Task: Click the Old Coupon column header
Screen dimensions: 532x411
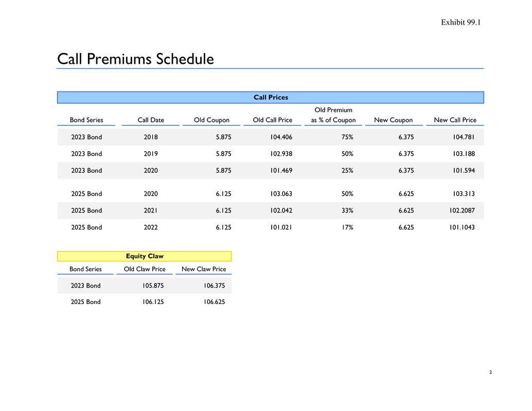Action: (211, 120)
